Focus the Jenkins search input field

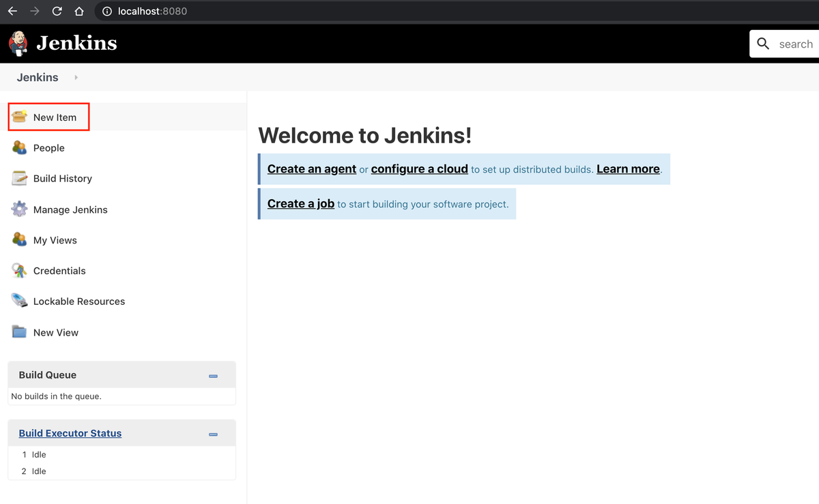[x=795, y=44]
